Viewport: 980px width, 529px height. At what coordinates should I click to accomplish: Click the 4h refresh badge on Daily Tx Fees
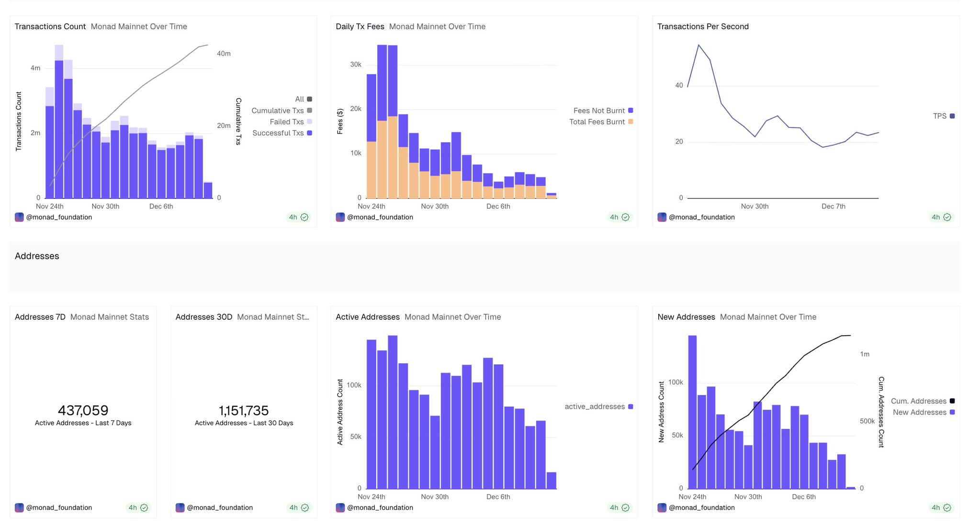click(620, 217)
